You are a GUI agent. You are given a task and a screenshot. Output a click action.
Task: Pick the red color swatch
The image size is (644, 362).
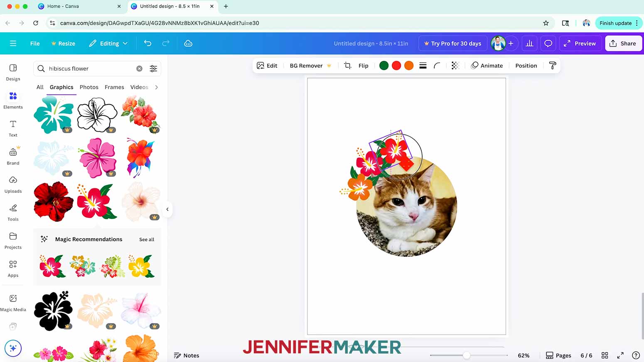pyautogui.click(x=396, y=66)
